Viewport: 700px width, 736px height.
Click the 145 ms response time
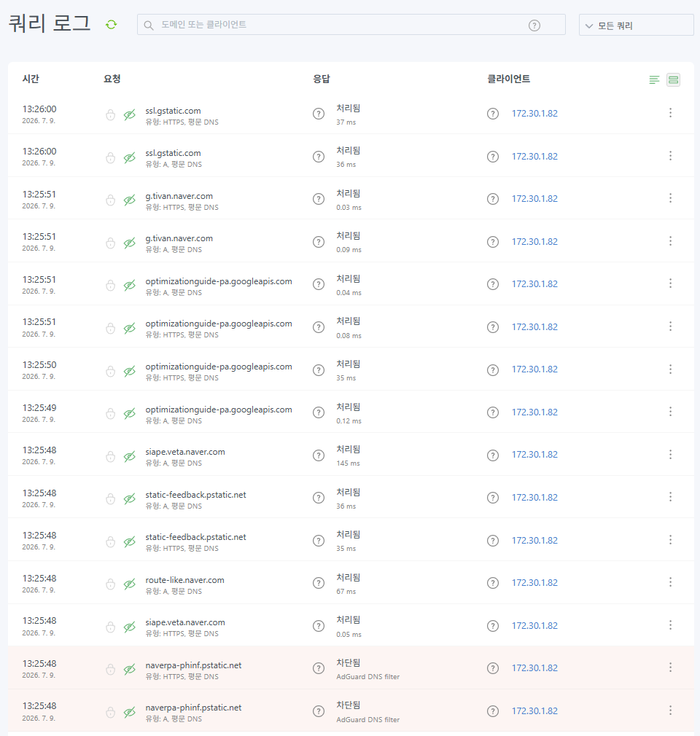pos(348,463)
